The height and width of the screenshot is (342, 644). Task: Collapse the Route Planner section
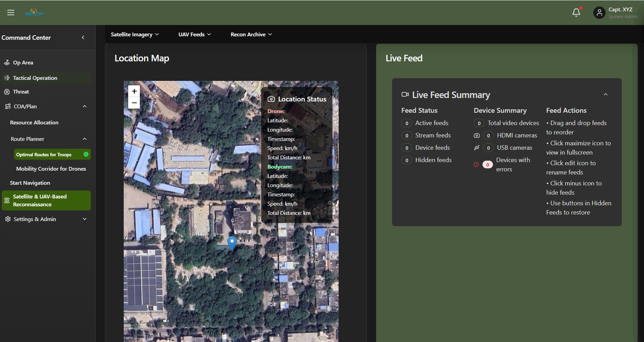tap(85, 139)
